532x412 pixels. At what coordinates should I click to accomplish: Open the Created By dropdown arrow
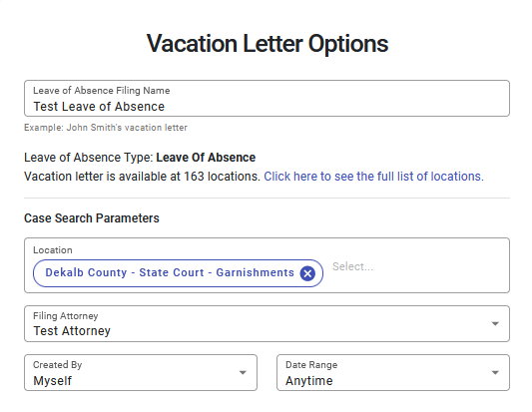tap(243, 373)
